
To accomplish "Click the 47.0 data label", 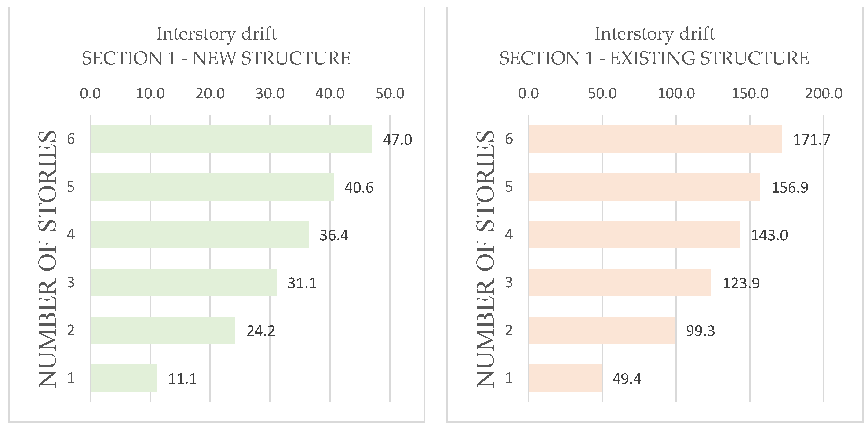I will click(397, 140).
